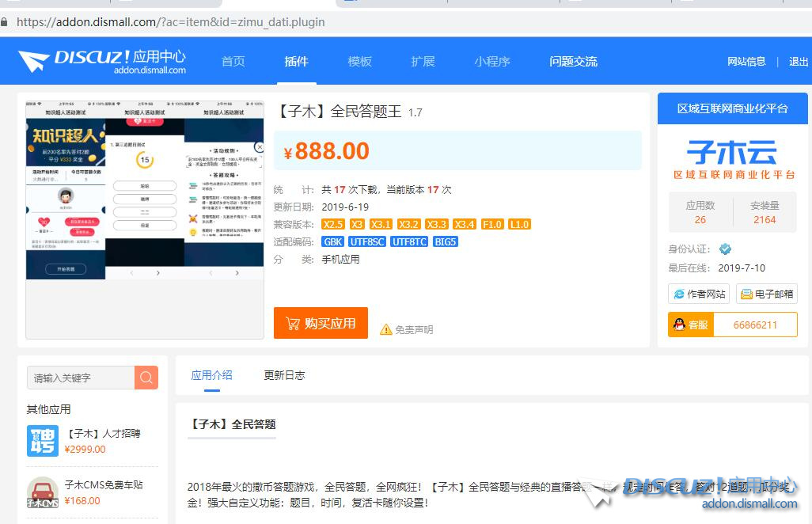Click the 2019-7-10 last online date

tap(742, 268)
